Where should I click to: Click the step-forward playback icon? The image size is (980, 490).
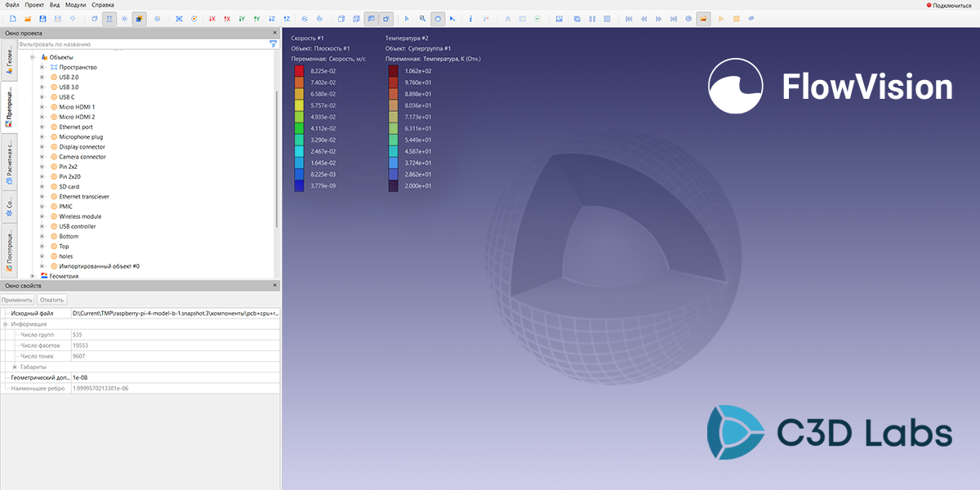tap(658, 18)
